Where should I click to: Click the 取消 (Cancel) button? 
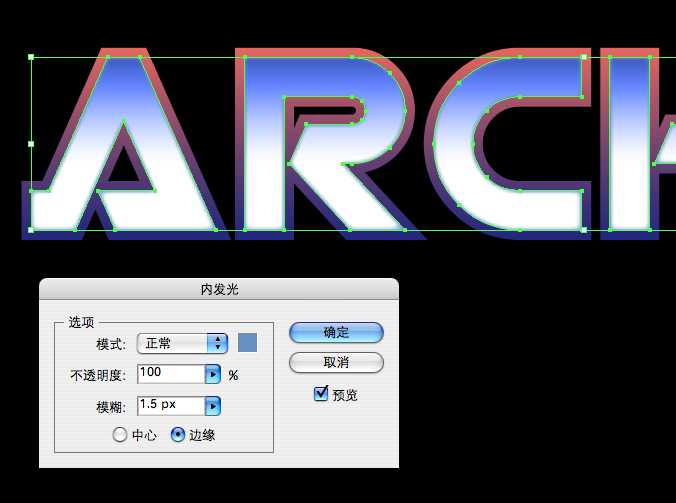tap(336, 362)
